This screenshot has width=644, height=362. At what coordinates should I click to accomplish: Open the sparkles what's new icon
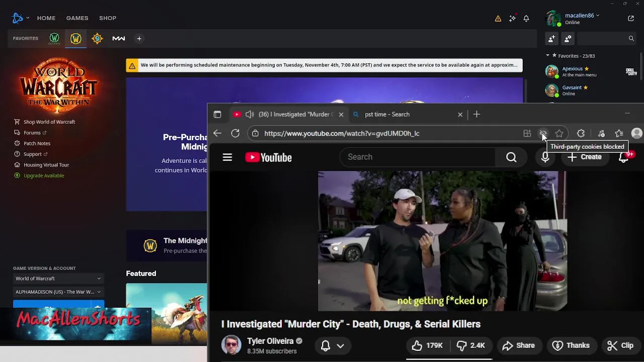click(x=512, y=18)
